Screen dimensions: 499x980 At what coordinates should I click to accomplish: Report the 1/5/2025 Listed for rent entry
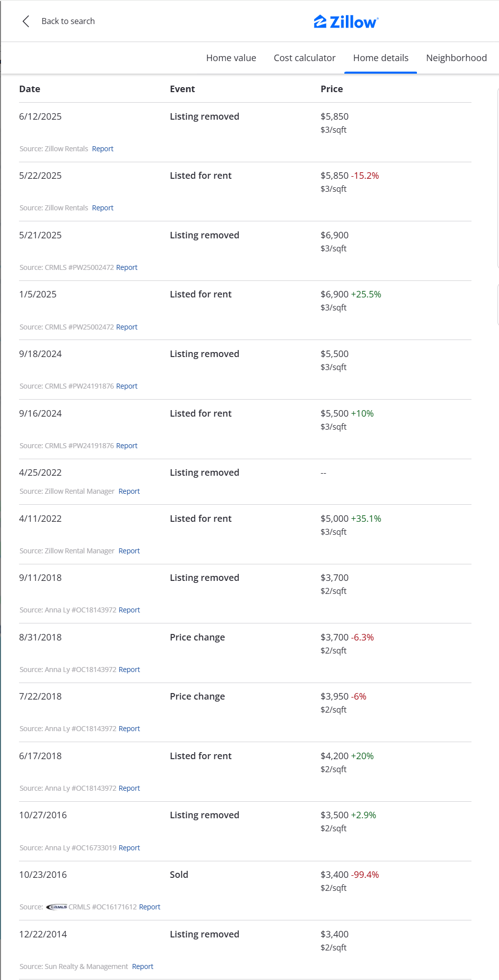pos(127,327)
